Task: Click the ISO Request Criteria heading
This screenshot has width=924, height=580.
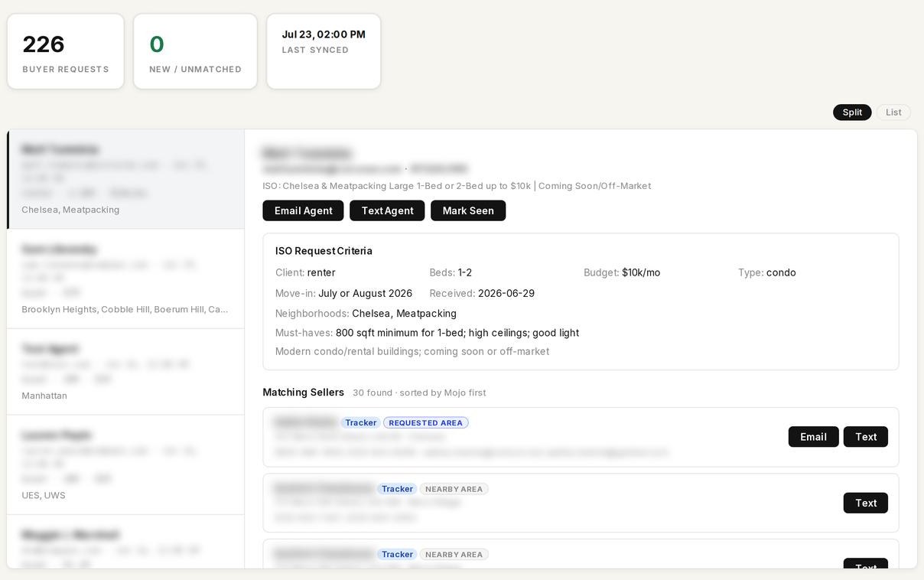Action: tap(324, 251)
